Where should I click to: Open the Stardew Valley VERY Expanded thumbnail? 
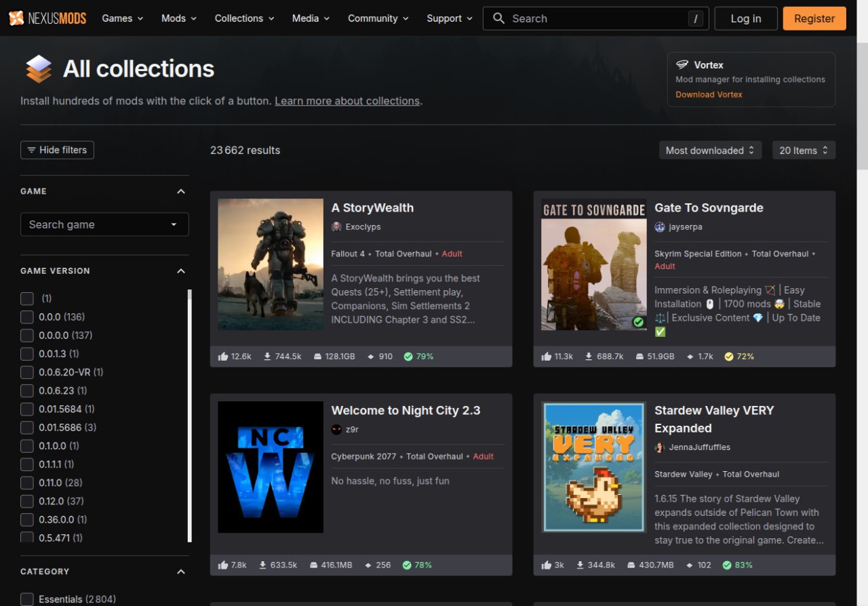coord(594,467)
